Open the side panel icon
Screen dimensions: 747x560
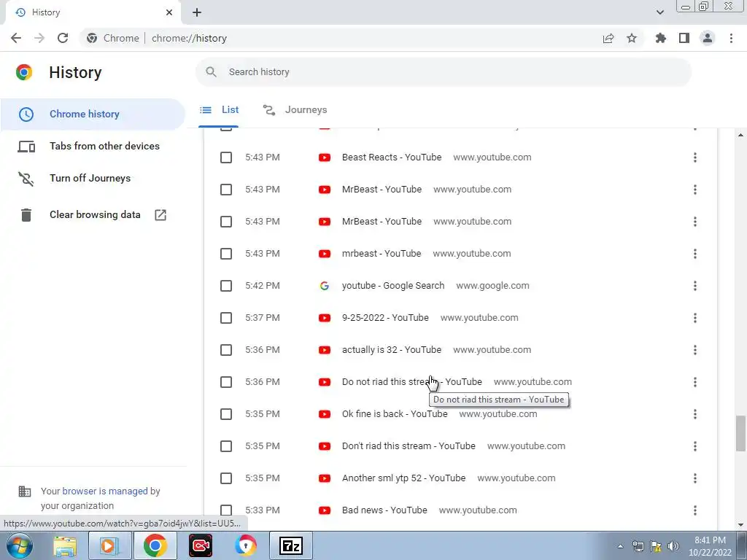(x=684, y=38)
